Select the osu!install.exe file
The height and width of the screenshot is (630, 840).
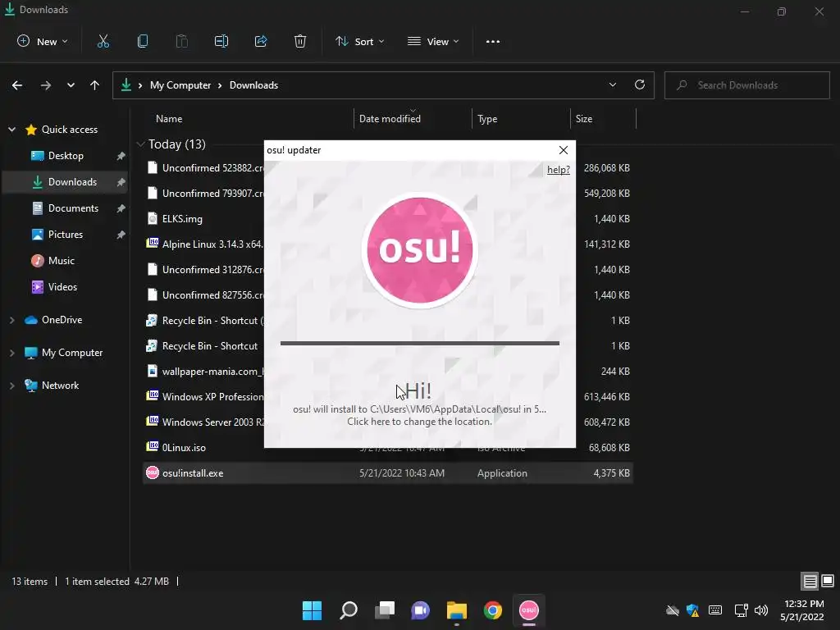pos(388,473)
